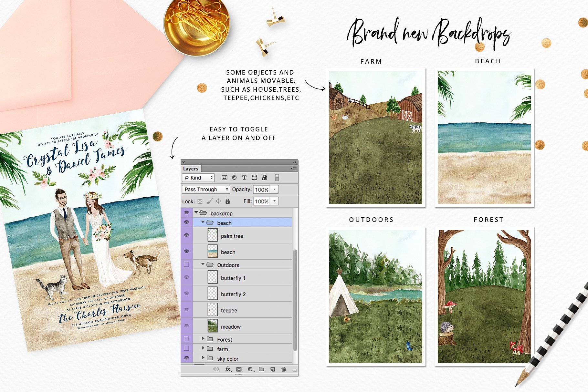The height and width of the screenshot is (392, 588).
Task: Filter layers by type (T icon)
Action: [x=244, y=178]
